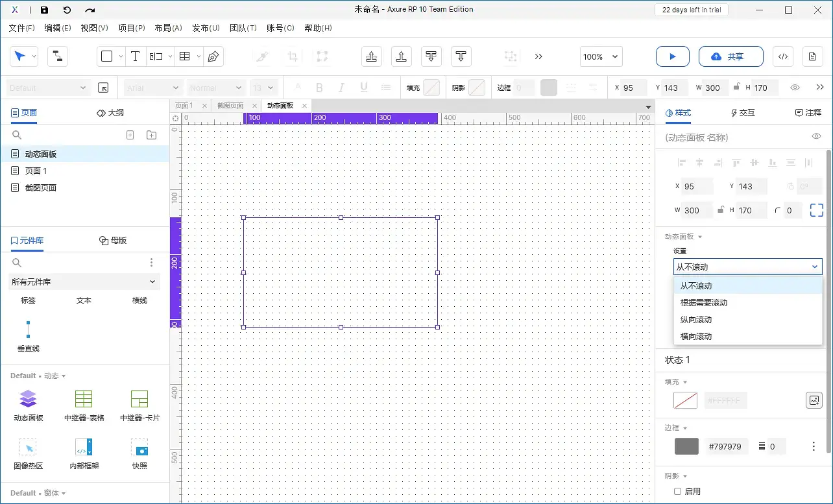
Task: Select the Text insert tool
Action: point(135,56)
